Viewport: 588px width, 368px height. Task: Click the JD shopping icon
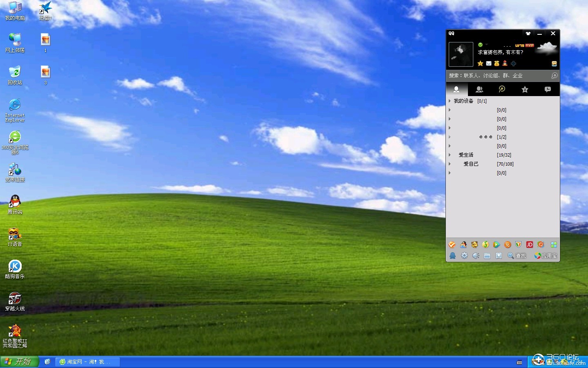[x=529, y=245]
